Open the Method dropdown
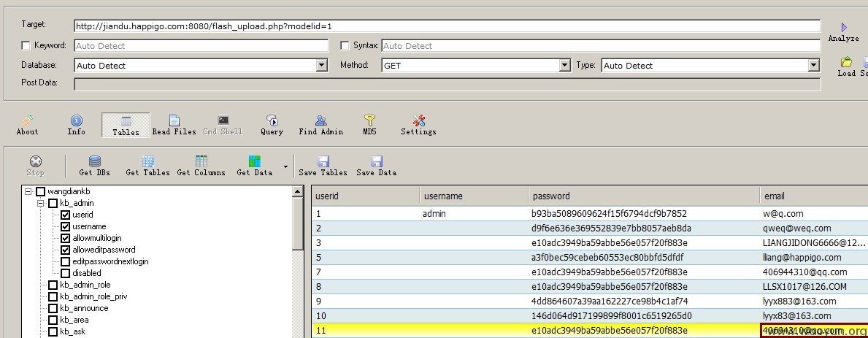 point(564,65)
